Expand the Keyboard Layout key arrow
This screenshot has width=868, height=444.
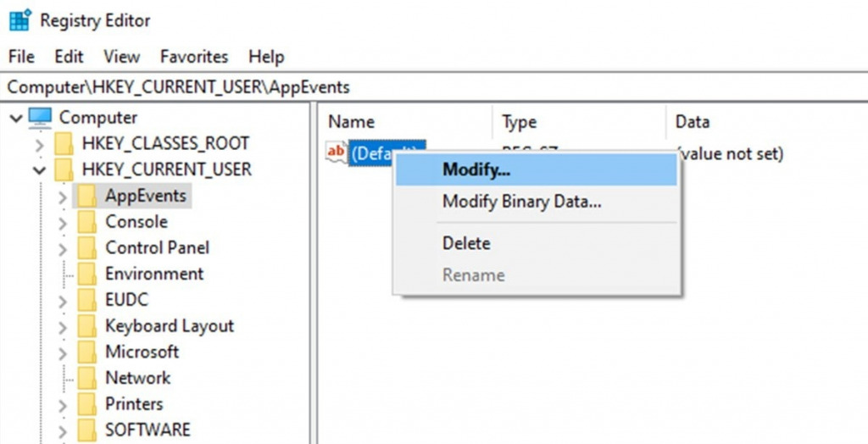(62, 327)
